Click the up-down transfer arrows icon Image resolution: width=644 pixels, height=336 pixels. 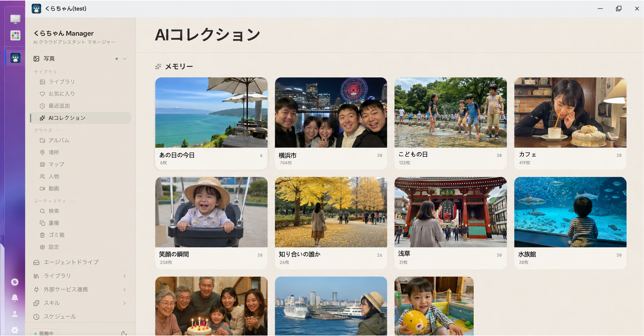pyautogui.click(x=15, y=282)
